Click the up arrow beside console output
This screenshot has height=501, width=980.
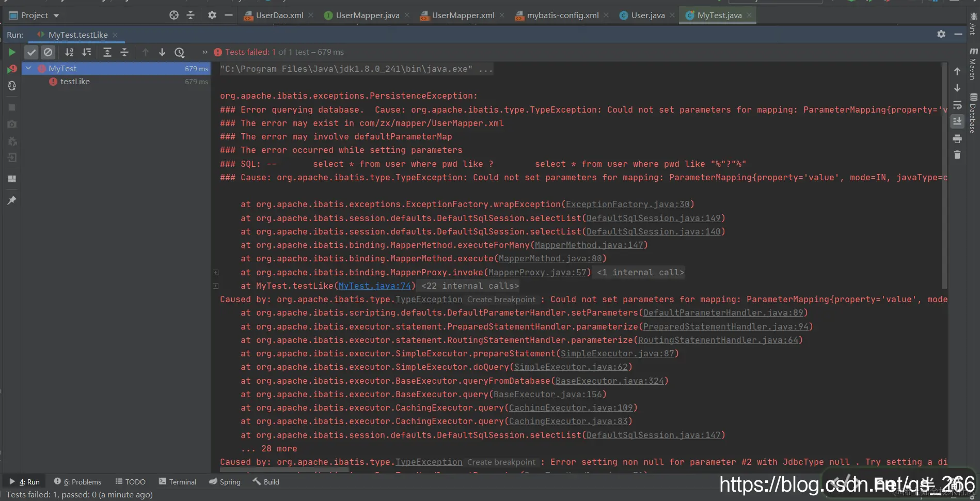click(x=957, y=71)
